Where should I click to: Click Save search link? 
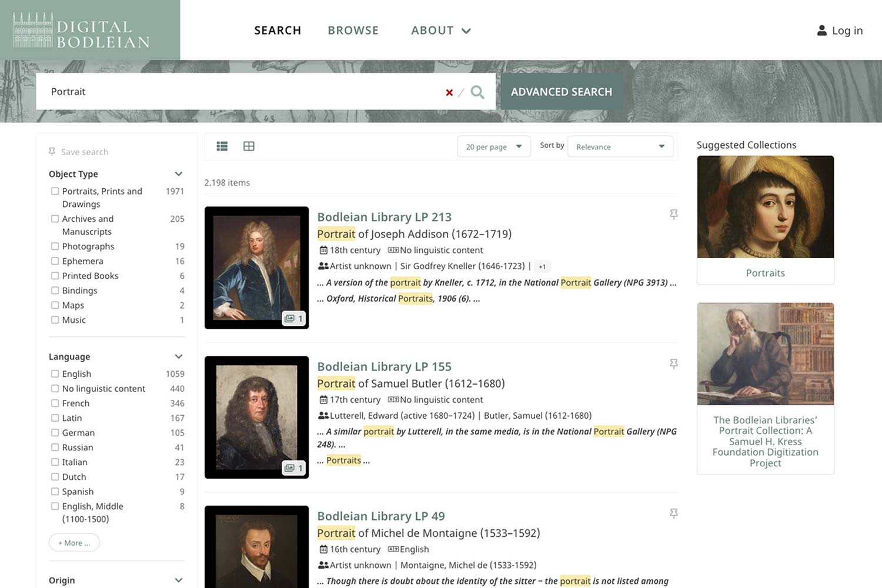coord(85,152)
